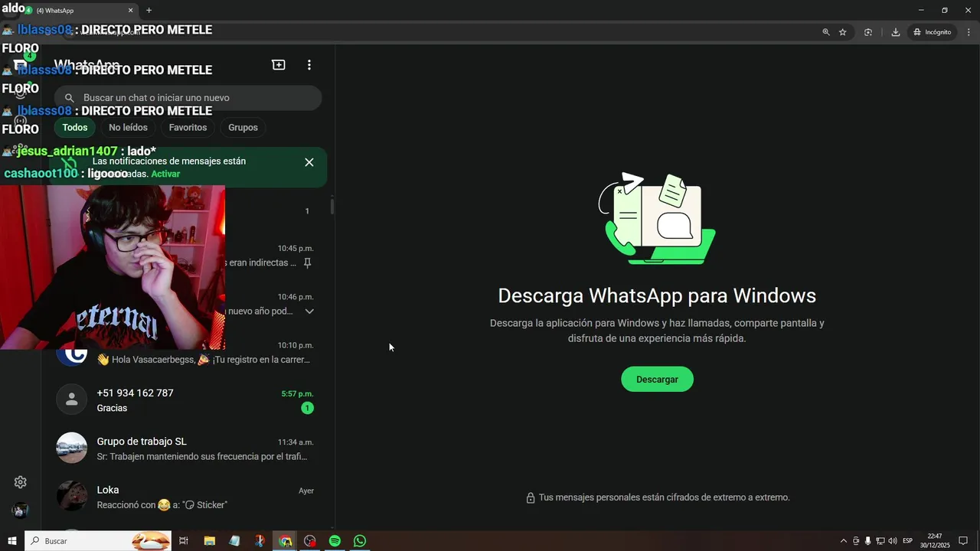Image resolution: width=980 pixels, height=551 pixels.
Task: Open WhatsApp settings gear icon
Action: pyautogui.click(x=21, y=482)
